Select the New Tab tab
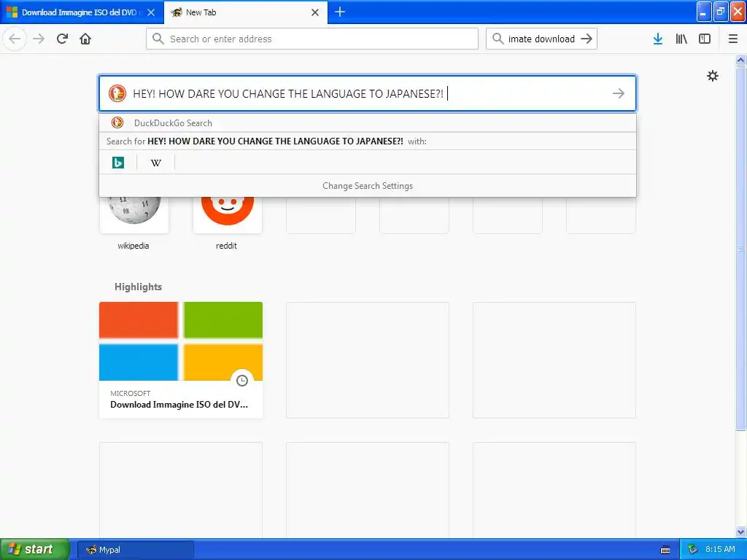 tap(245, 12)
